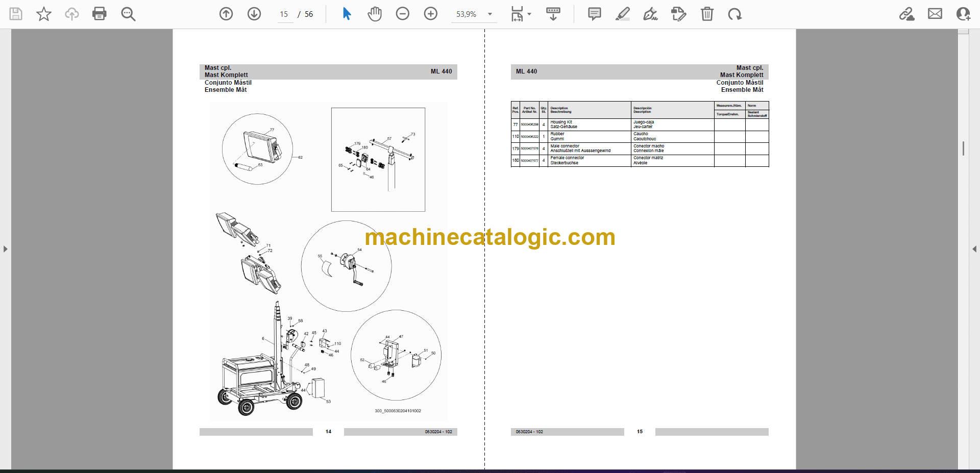Print the document
The image size is (980, 473).
[100, 14]
